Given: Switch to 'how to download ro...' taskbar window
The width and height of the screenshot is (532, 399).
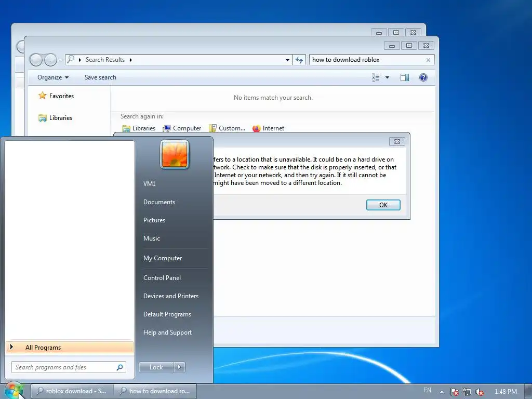Looking at the screenshot, I should coord(155,391).
